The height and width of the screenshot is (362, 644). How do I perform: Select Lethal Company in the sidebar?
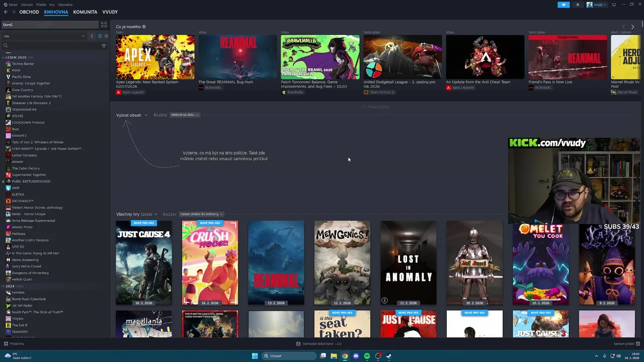[x=24, y=155]
